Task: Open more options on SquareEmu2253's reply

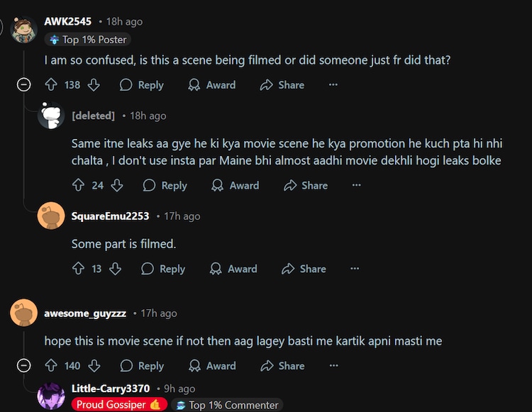Action: tap(355, 269)
